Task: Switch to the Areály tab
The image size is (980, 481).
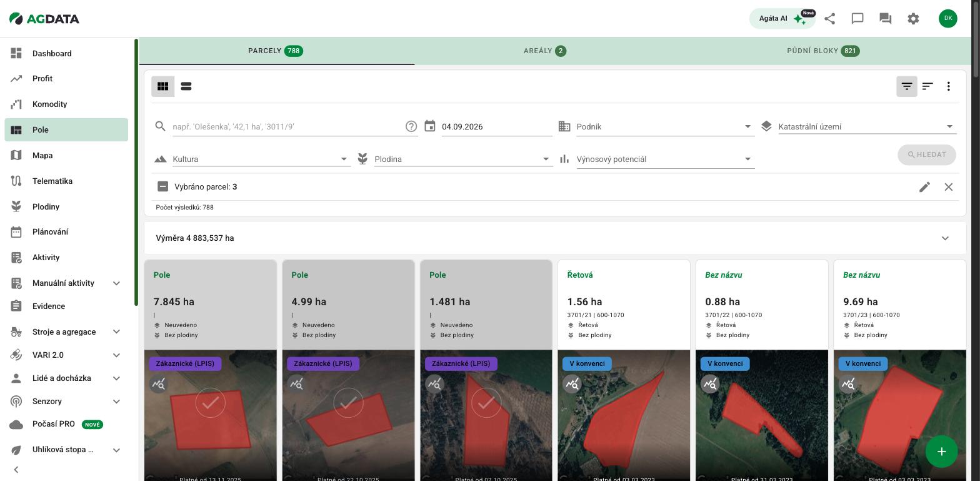Action: [545, 51]
